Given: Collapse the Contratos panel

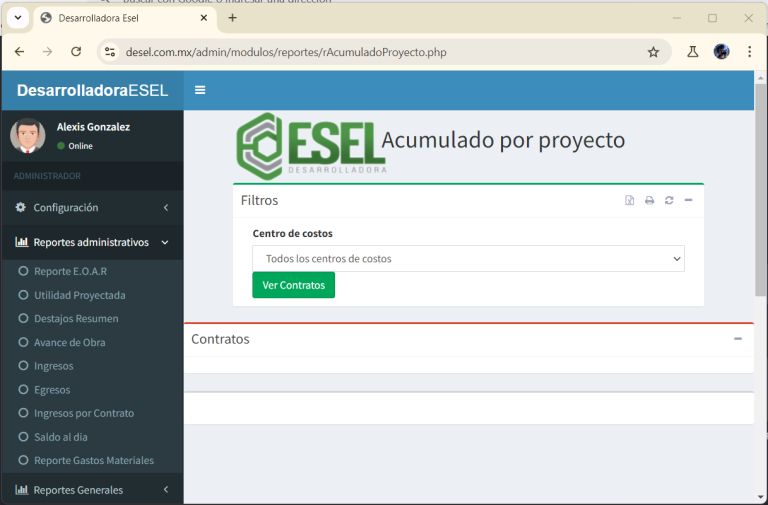Looking at the screenshot, I should pyautogui.click(x=738, y=339).
